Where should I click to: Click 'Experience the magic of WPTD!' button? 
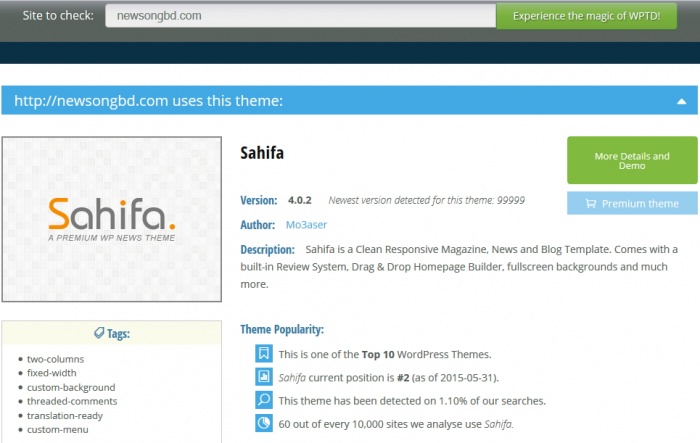[586, 16]
